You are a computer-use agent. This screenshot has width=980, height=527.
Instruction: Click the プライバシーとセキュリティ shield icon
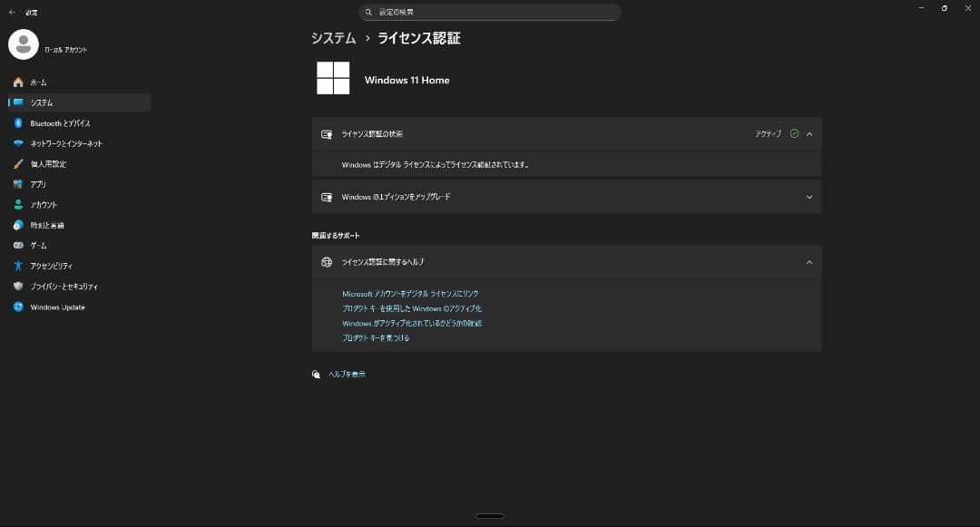coord(18,286)
